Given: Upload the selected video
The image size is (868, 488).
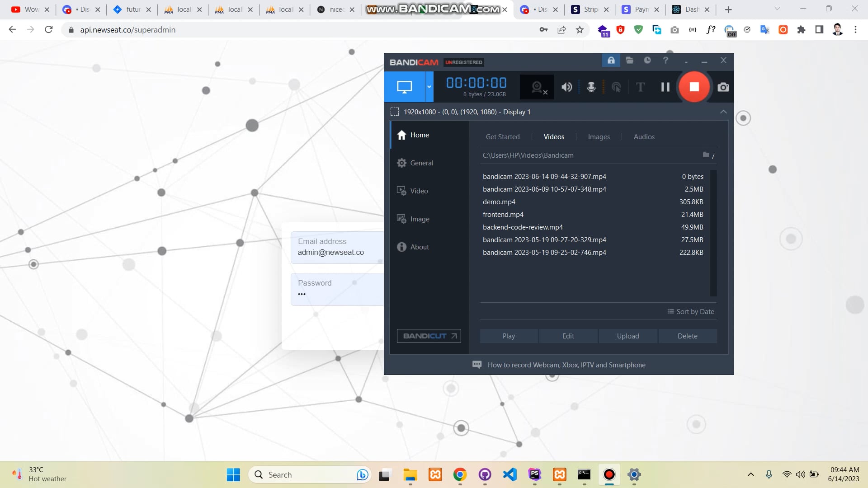Looking at the screenshot, I should pos(627,336).
